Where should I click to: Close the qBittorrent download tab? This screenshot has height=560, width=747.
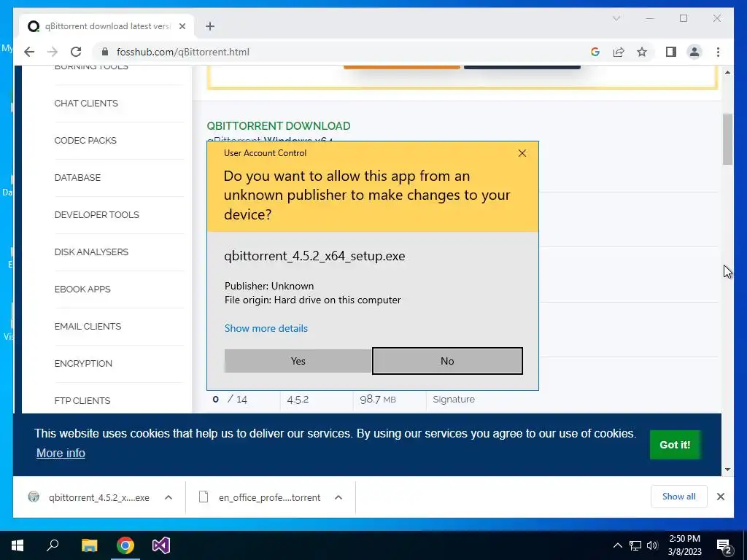(182, 26)
